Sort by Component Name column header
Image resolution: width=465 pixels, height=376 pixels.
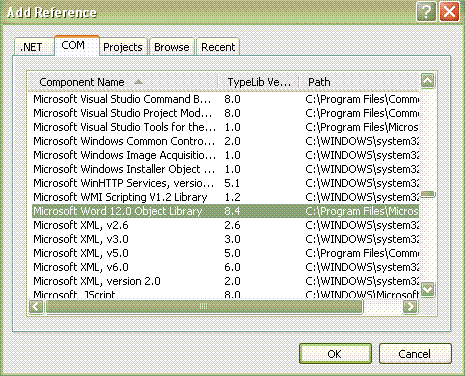pos(122,82)
